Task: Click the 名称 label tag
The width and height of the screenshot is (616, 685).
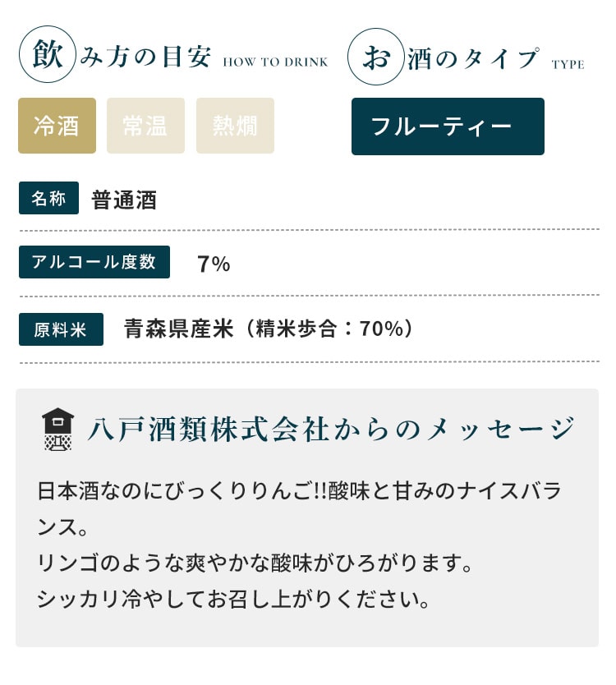Action: [x=48, y=198]
